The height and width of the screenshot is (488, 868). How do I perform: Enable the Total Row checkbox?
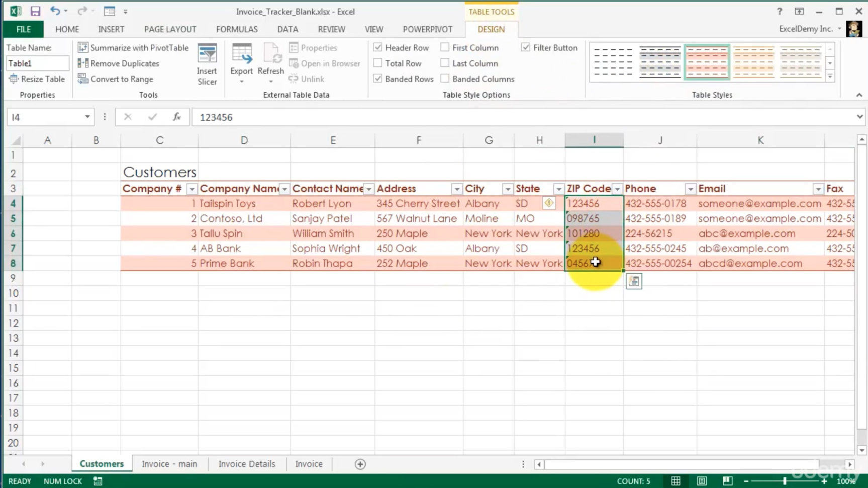point(378,63)
